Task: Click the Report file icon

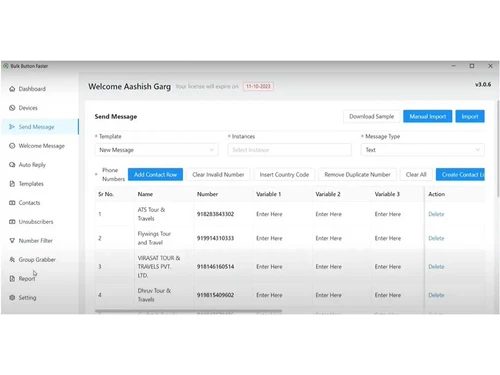Action: click(12, 279)
